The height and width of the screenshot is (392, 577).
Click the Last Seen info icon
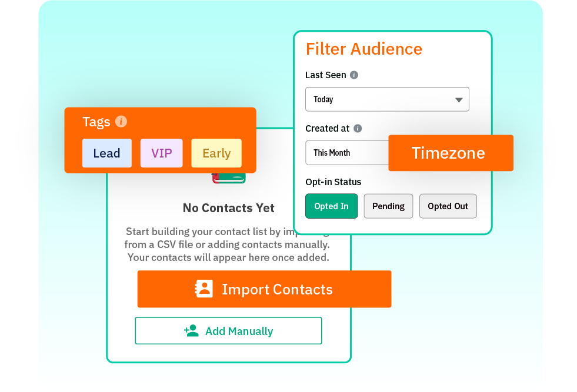(354, 75)
